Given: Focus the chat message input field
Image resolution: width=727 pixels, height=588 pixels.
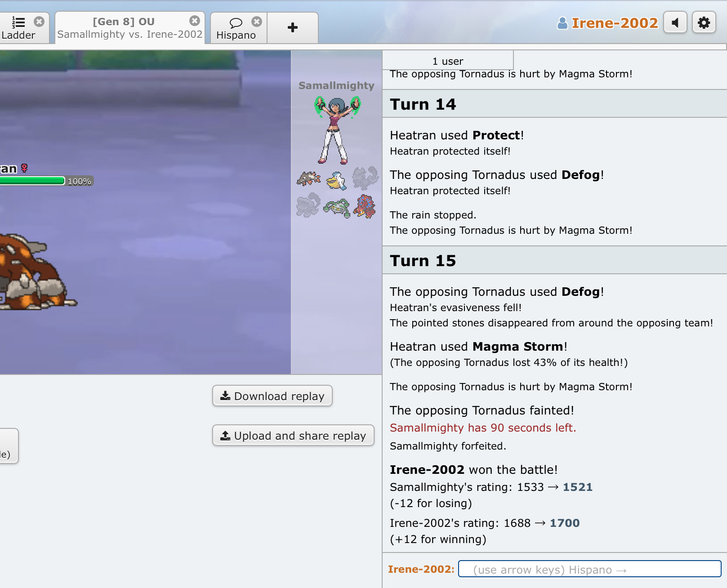Looking at the screenshot, I should tap(590, 569).
